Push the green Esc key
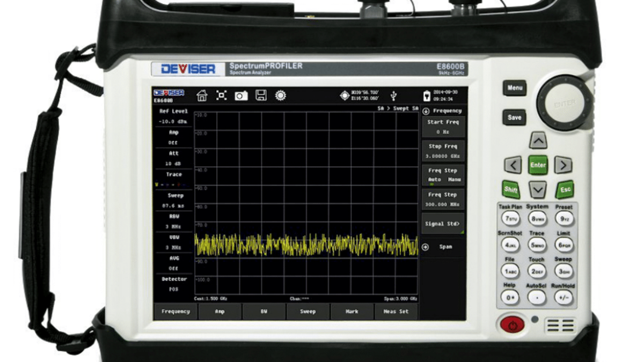This screenshot has height=362, width=644. (x=564, y=189)
